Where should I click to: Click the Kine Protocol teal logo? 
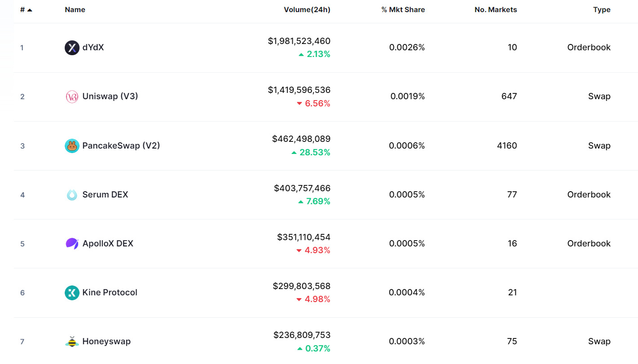[72, 293]
